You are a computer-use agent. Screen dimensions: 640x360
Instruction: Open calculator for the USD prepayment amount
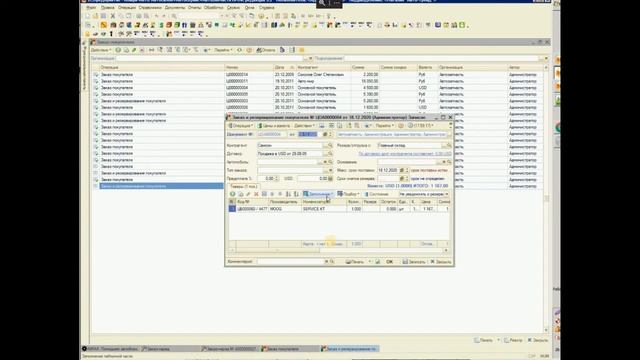click(330, 178)
